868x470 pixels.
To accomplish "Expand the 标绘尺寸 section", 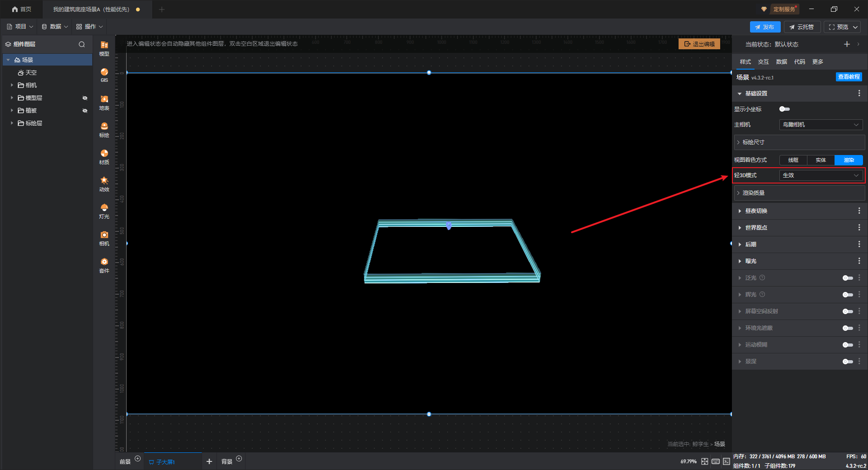I will click(x=799, y=142).
